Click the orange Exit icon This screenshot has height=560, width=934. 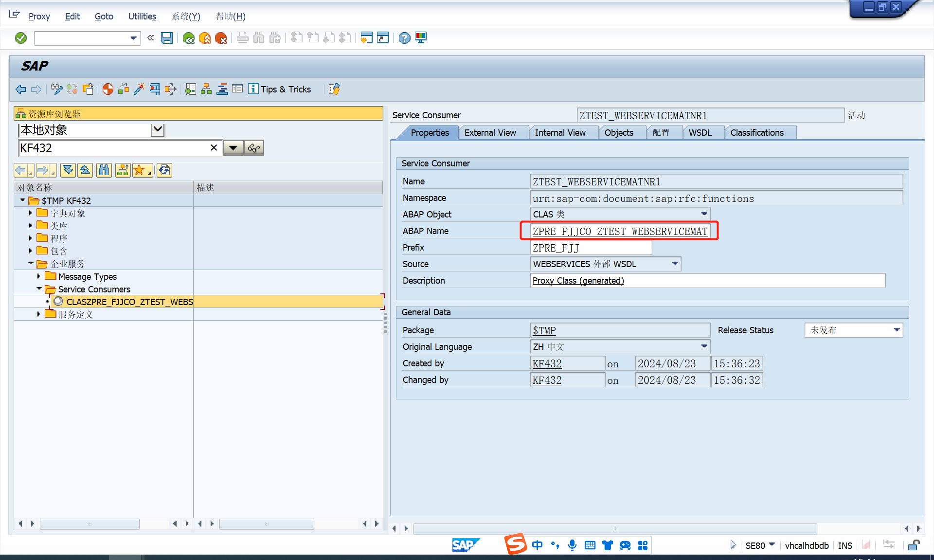coord(205,38)
